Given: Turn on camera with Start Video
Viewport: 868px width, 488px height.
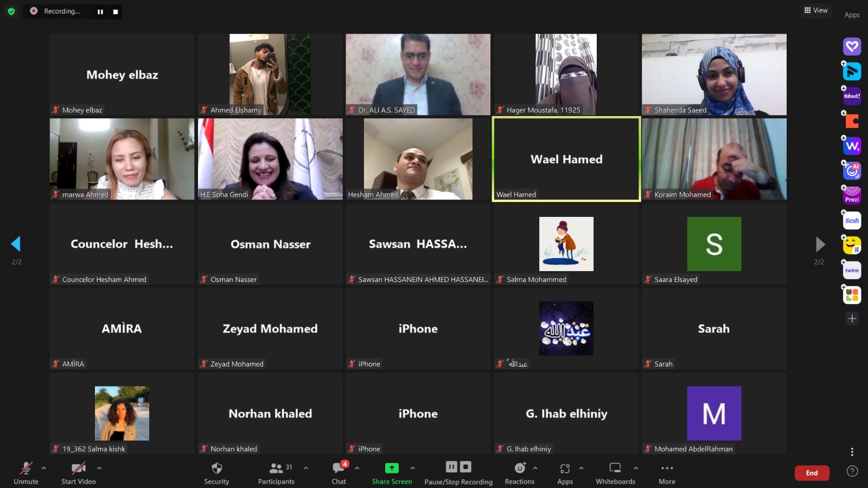Looking at the screenshot, I should click(x=79, y=468).
